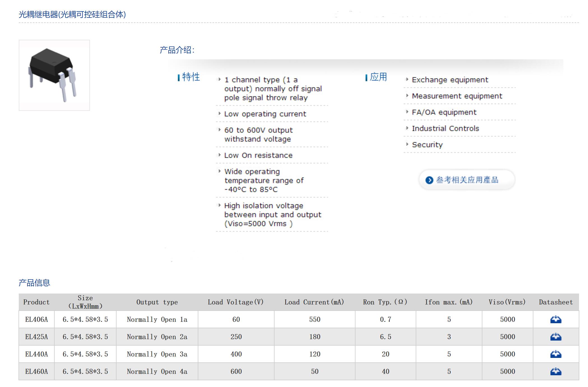Click the optocoupler relay product image
Image resolution: width=588 pixels, height=387 pixels.
click(54, 75)
